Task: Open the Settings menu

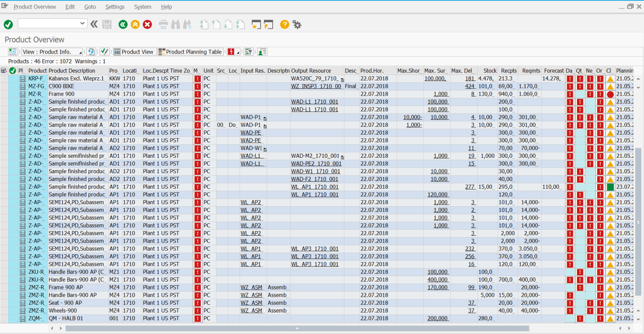Action: [x=115, y=6]
